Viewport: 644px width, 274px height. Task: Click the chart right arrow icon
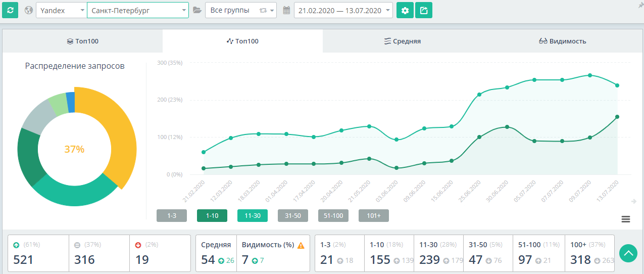(x=634, y=201)
